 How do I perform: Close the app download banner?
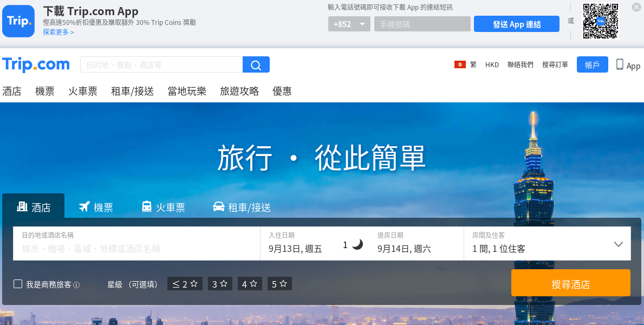pos(636,7)
